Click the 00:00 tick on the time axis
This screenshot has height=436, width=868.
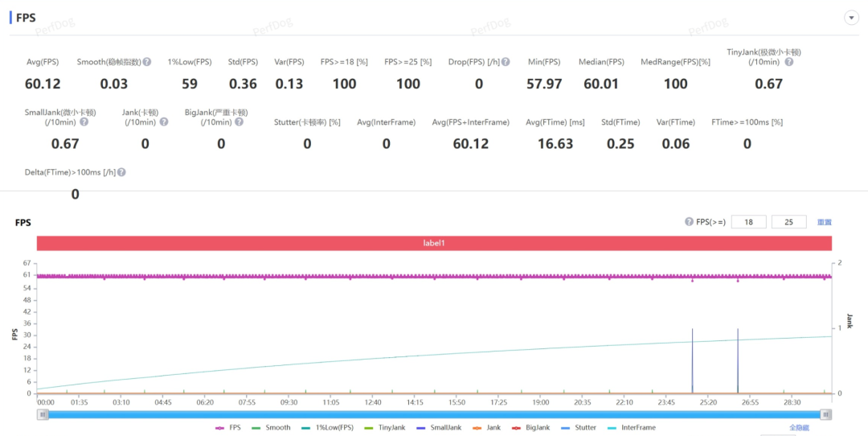click(46, 402)
